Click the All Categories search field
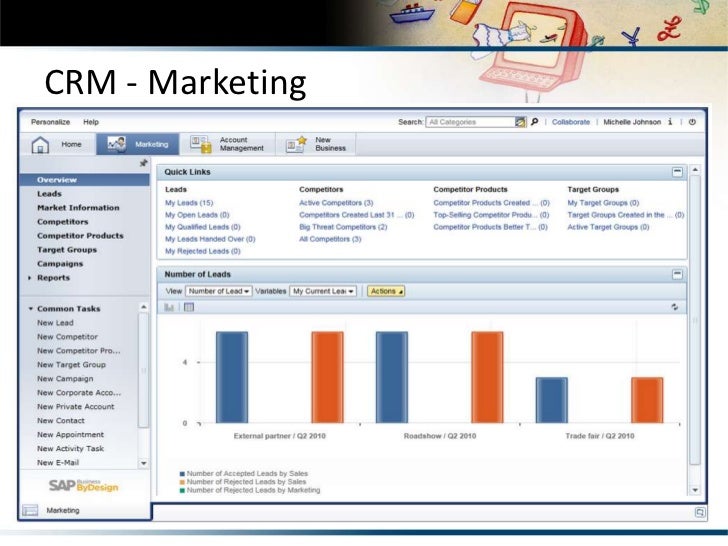 click(x=470, y=122)
